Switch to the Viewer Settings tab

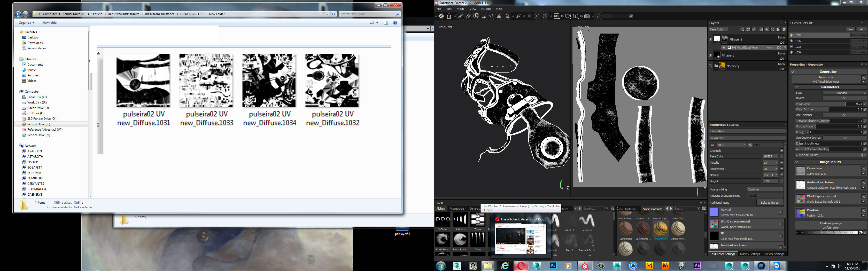[774, 254]
